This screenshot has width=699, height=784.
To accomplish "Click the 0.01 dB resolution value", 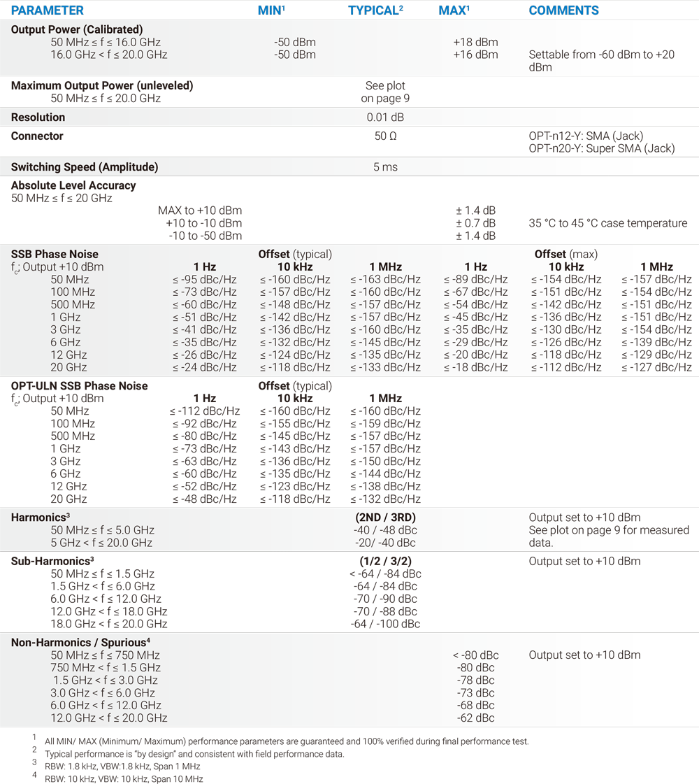I will coord(385,117).
